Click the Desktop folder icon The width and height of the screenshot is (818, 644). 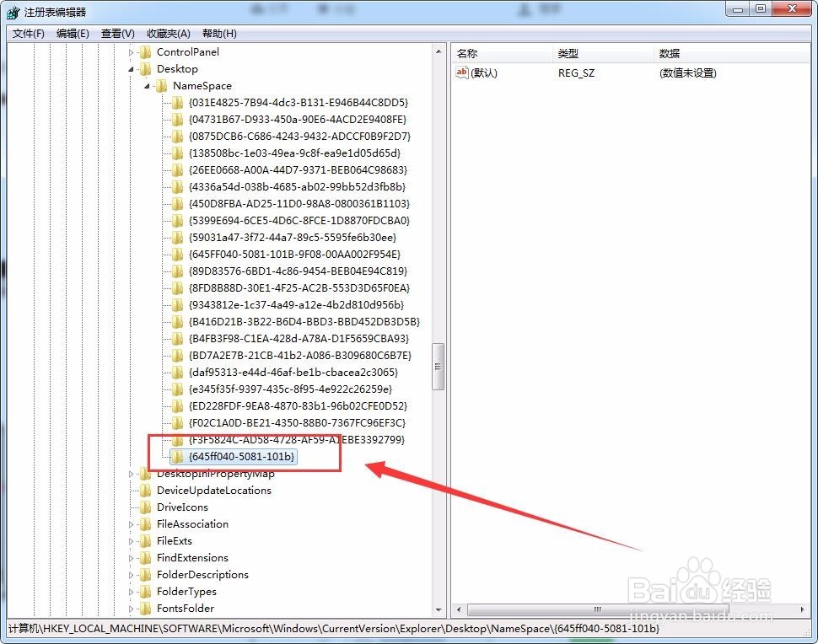(146, 69)
